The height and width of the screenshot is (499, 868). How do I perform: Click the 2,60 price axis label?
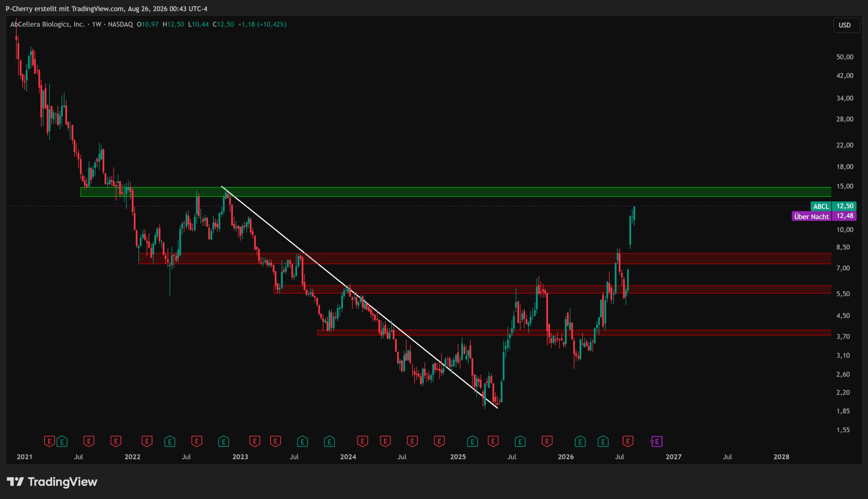point(843,374)
